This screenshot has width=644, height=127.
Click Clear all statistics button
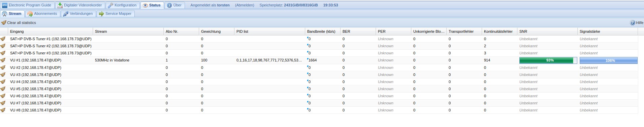[x=19, y=23]
